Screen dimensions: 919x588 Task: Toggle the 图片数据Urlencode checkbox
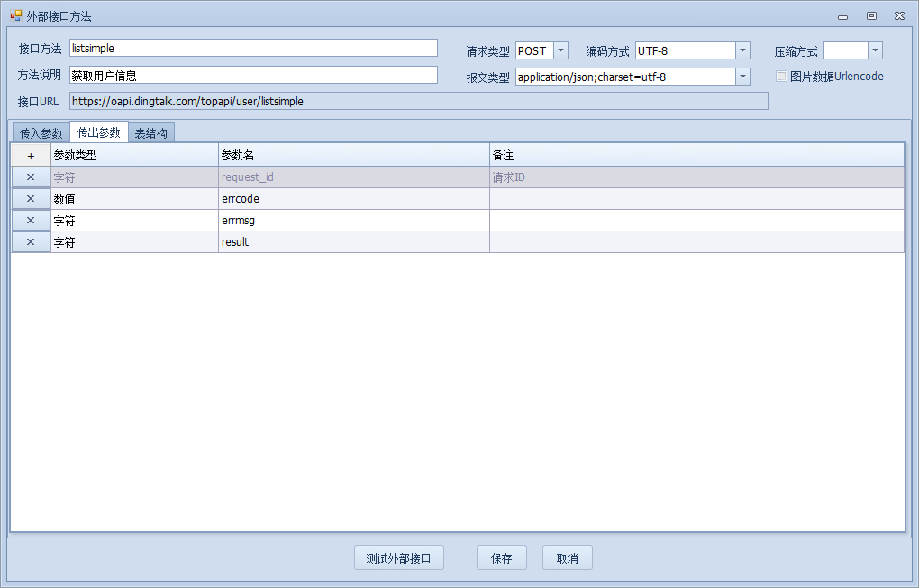(x=782, y=77)
